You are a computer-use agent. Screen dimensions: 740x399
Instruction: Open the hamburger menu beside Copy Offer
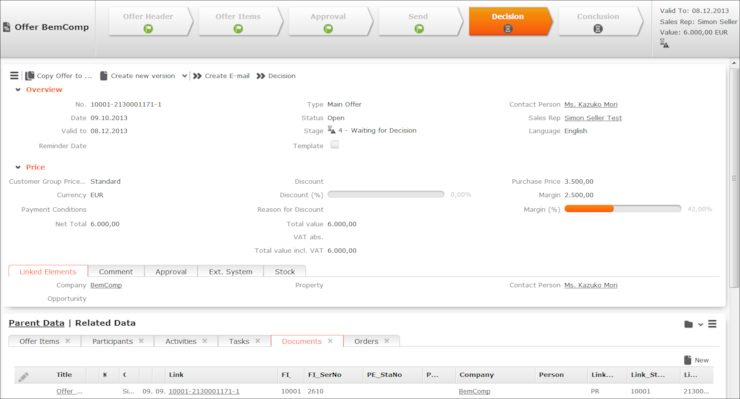pos(14,76)
